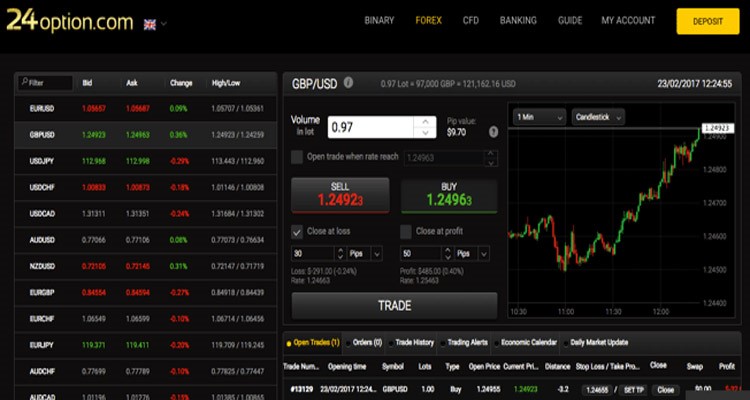Expand the Candlestick chart type dropdown
The image size is (750, 400).
click(x=598, y=117)
